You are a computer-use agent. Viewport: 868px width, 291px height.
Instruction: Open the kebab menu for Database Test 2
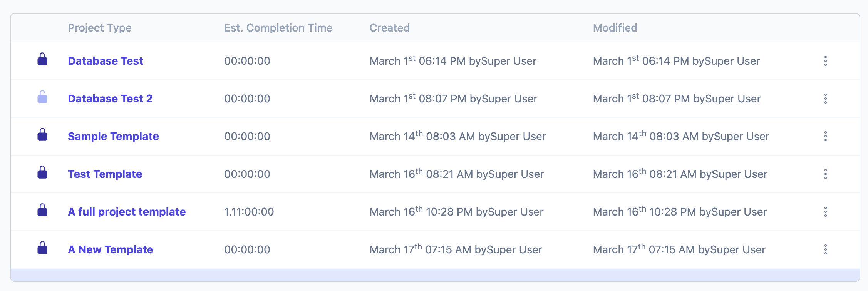pyautogui.click(x=825, y=99)
